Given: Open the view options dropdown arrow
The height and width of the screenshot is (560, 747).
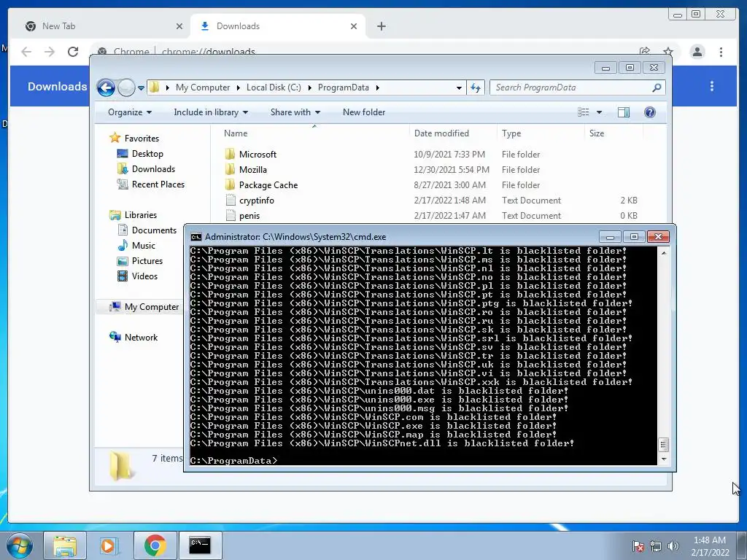Looking at the screenshot, I should 600,112.
